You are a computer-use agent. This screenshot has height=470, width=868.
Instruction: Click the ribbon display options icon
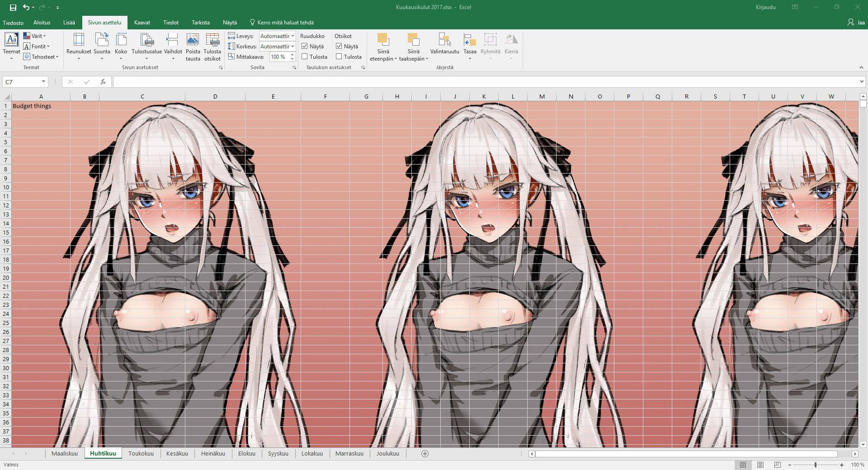[795, 7]
